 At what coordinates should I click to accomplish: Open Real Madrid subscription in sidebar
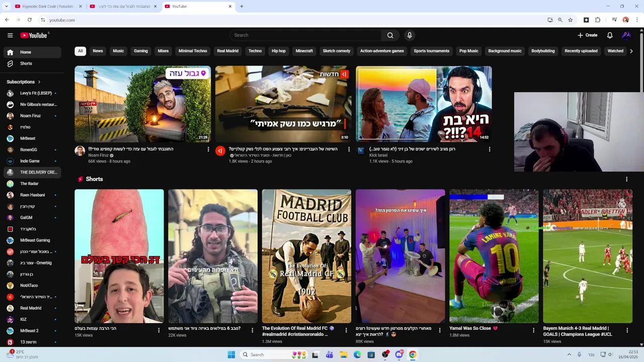pos(32,308)
